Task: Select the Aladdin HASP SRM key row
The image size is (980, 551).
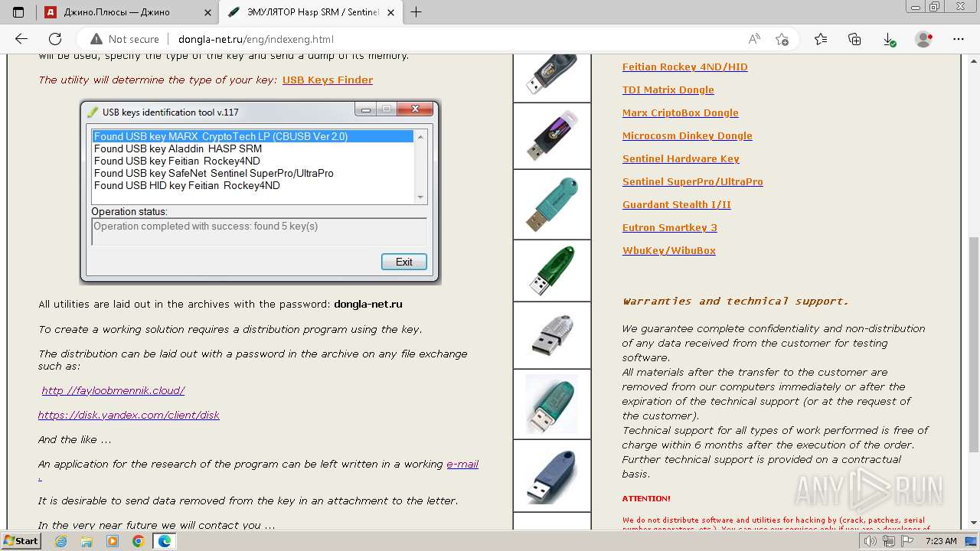Action: 253,148
